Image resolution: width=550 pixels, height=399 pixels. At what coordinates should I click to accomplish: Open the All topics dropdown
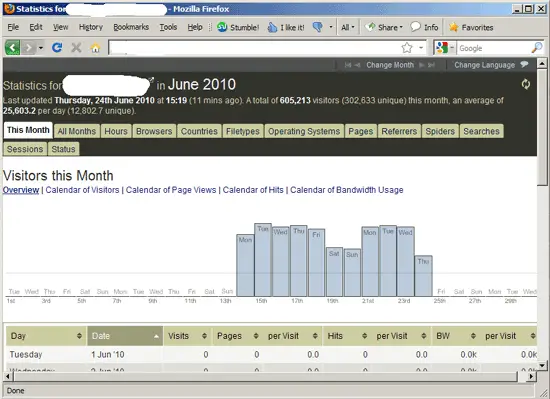pyautogui.click(x=348, y=27)
